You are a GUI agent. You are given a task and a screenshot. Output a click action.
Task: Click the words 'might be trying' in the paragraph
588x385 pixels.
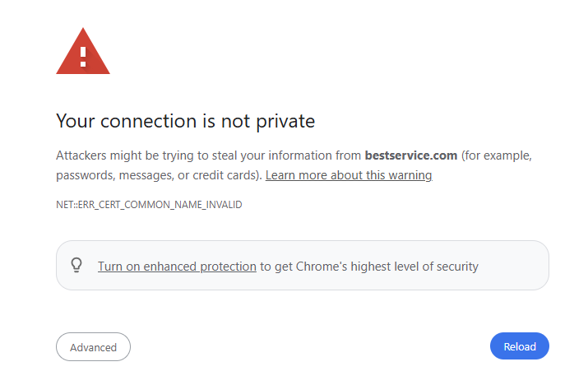click(x=151, y=155)
